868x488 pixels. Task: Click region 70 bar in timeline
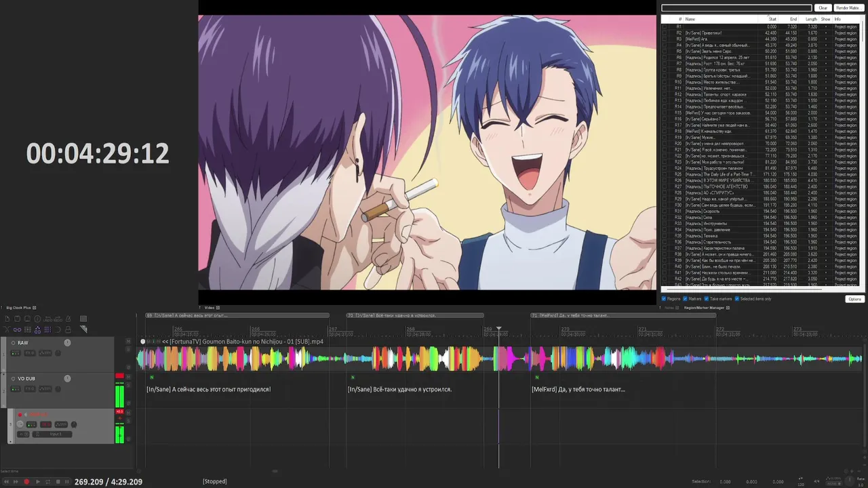415,315
